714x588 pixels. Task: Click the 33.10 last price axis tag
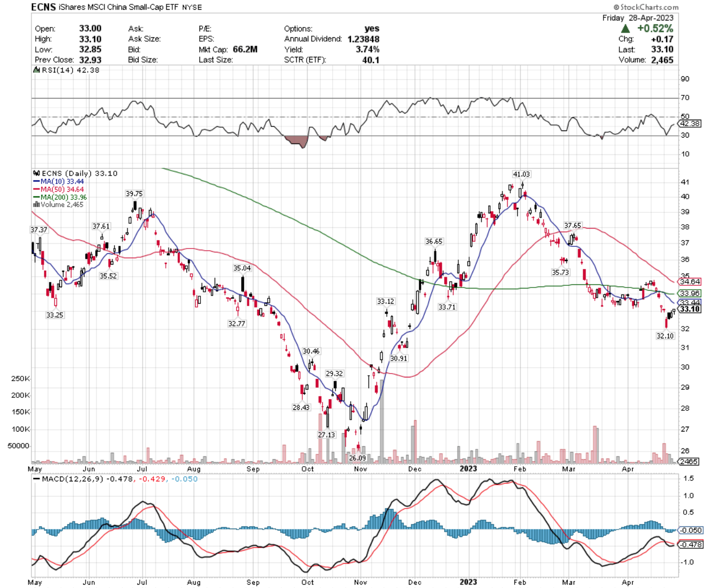690,309
